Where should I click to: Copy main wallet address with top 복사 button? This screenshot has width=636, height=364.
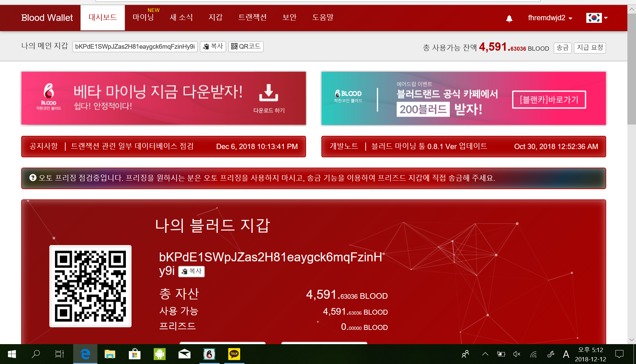coord(213,46)
